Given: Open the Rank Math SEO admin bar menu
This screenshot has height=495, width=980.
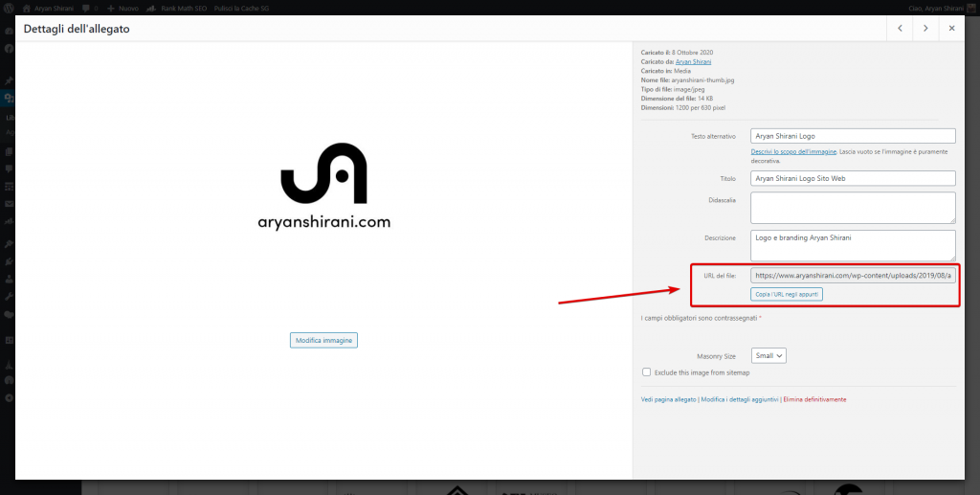Looking at the screenshot, I should click(x=177, y=10).
